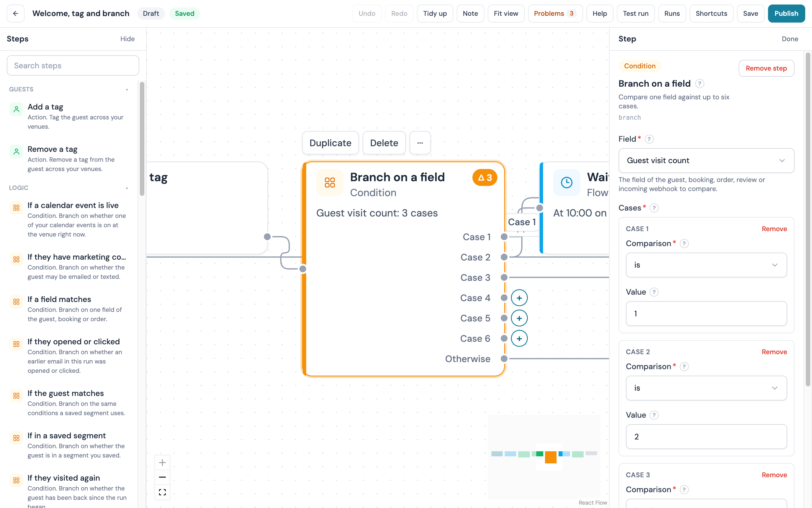Click the fit-to-screen canvas control

tap(162, 492)
